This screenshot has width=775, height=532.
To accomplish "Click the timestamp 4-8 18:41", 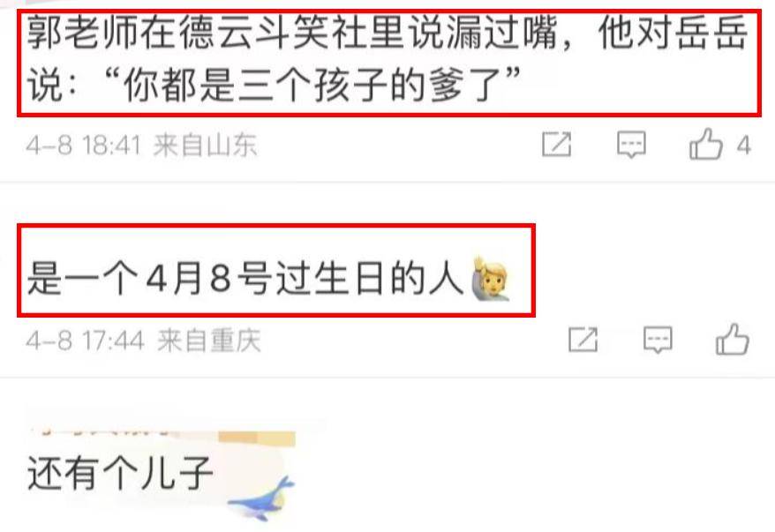I will (x=84, y=146).
